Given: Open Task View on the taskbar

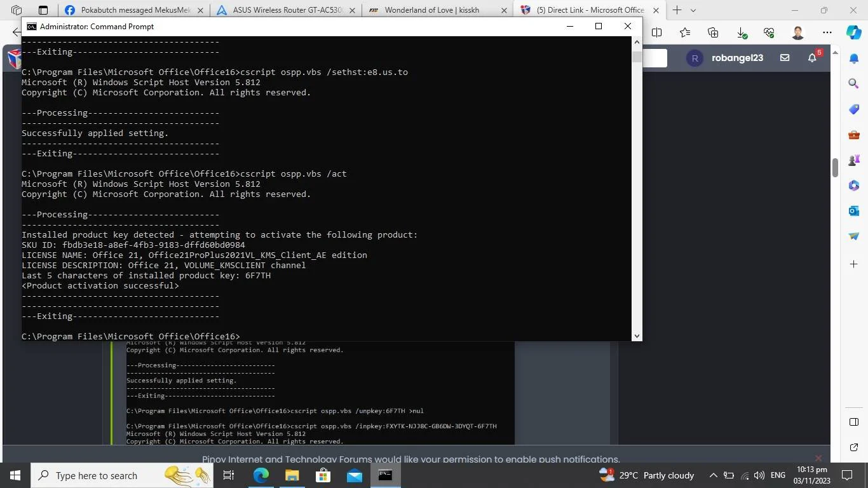Looking at the screenshot, I should pos(229,475).
